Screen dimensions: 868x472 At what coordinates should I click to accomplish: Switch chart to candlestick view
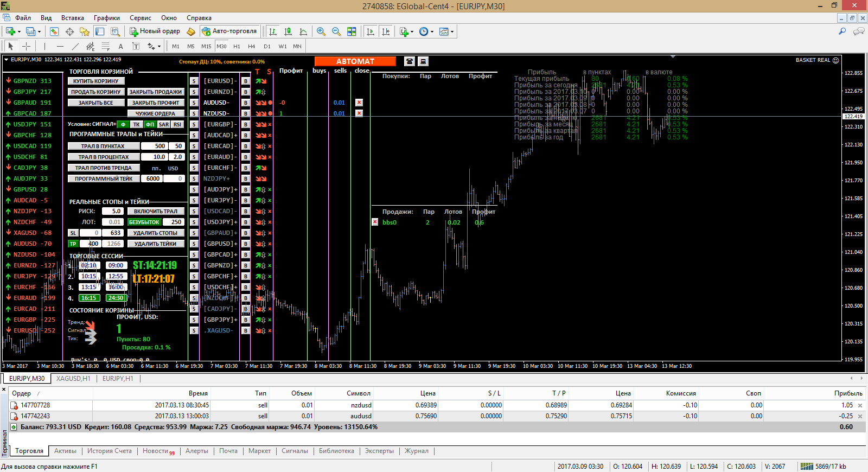288,31
